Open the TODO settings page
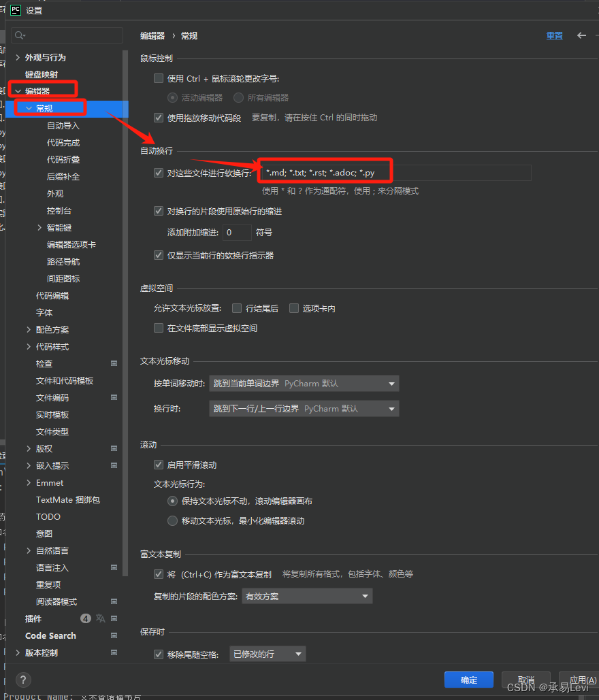Screen dimensions: 599x700 coord(48,516)
